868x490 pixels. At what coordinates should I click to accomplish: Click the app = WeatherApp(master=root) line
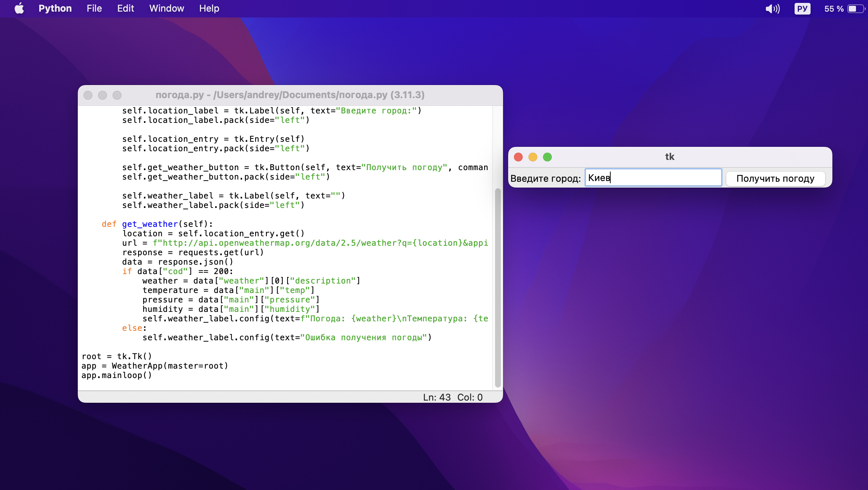[155, 366]
